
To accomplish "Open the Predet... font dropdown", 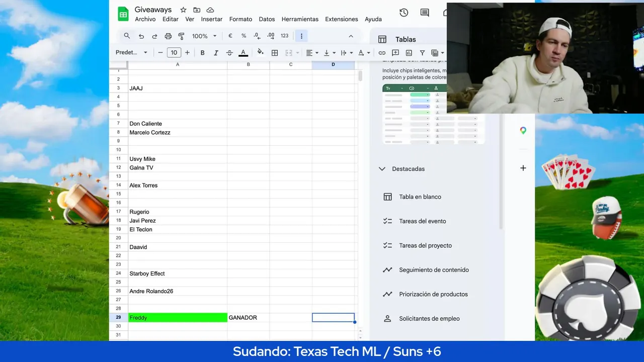I will [131, 52].
